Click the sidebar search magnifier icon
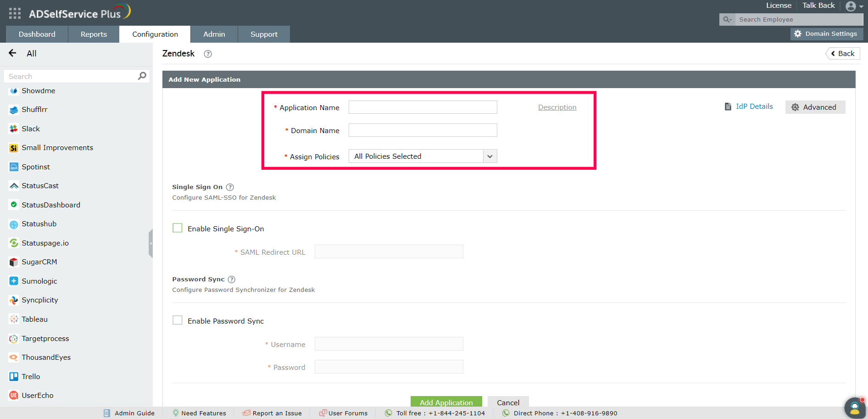This screenshot has height=419, width=868. [142, 76]
